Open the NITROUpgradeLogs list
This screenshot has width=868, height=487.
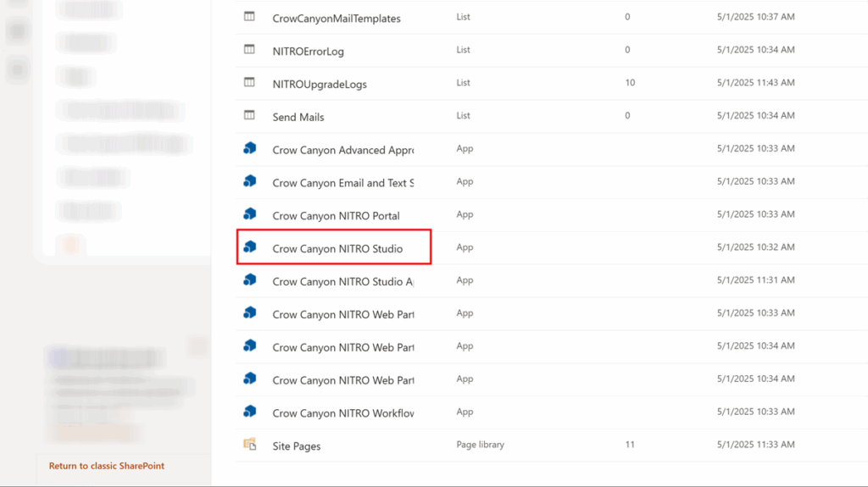pos(320,84)
